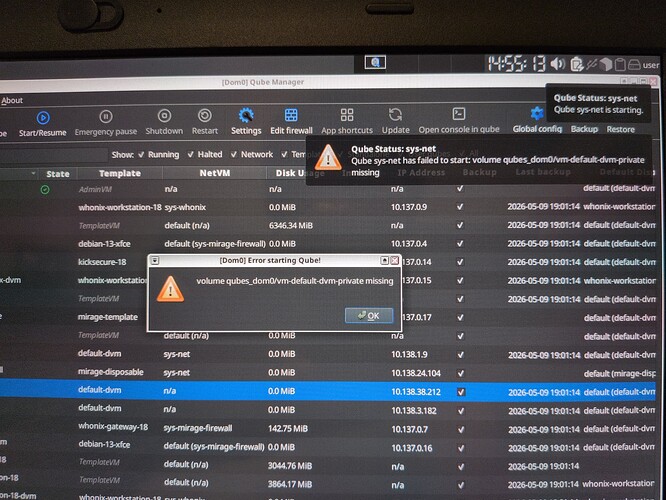
Task: Open the About menu
Action: point(12,101)
